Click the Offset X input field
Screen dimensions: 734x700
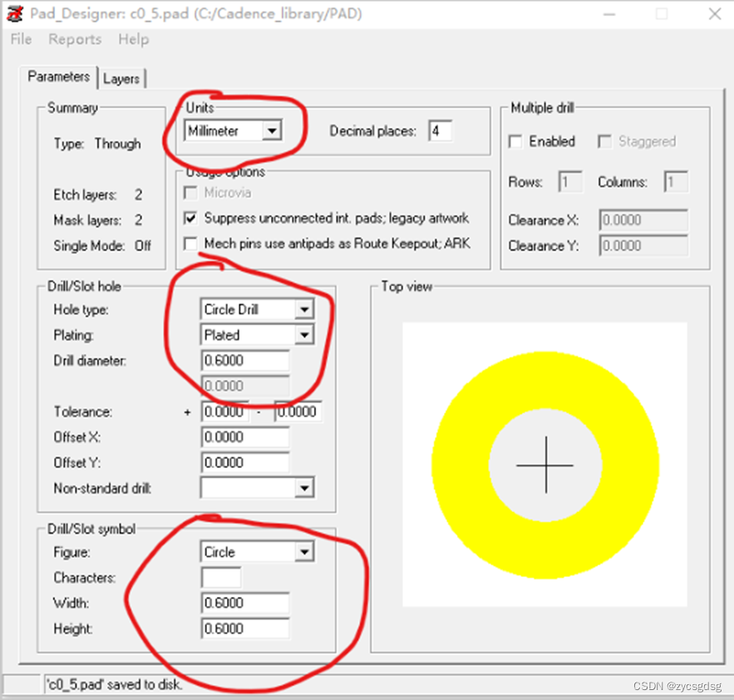pos(245,437)
